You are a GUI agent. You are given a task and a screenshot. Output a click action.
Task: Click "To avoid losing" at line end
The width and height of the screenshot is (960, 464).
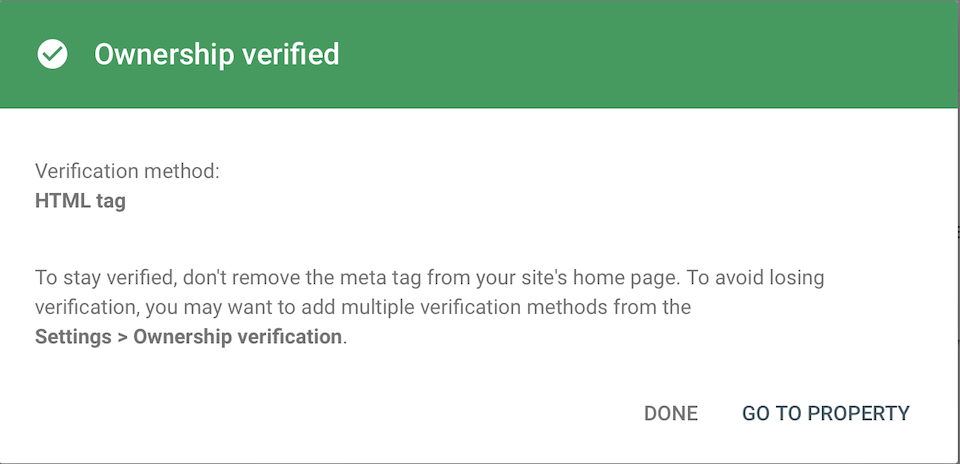tap(755, 278)
